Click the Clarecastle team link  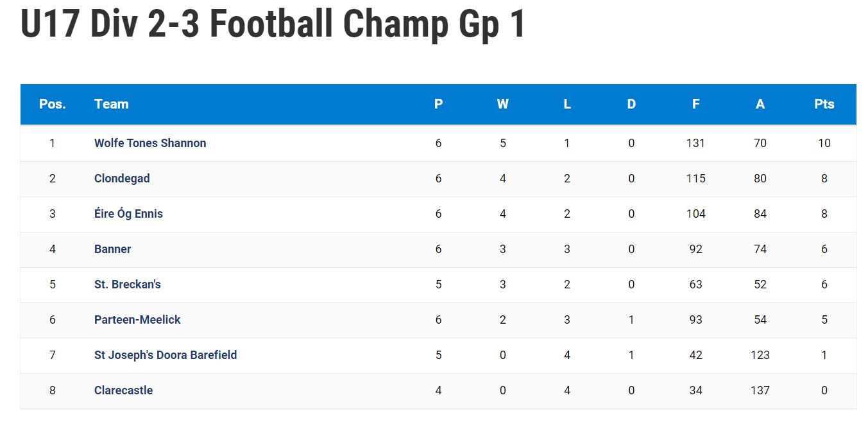click(x=123, y=390)
